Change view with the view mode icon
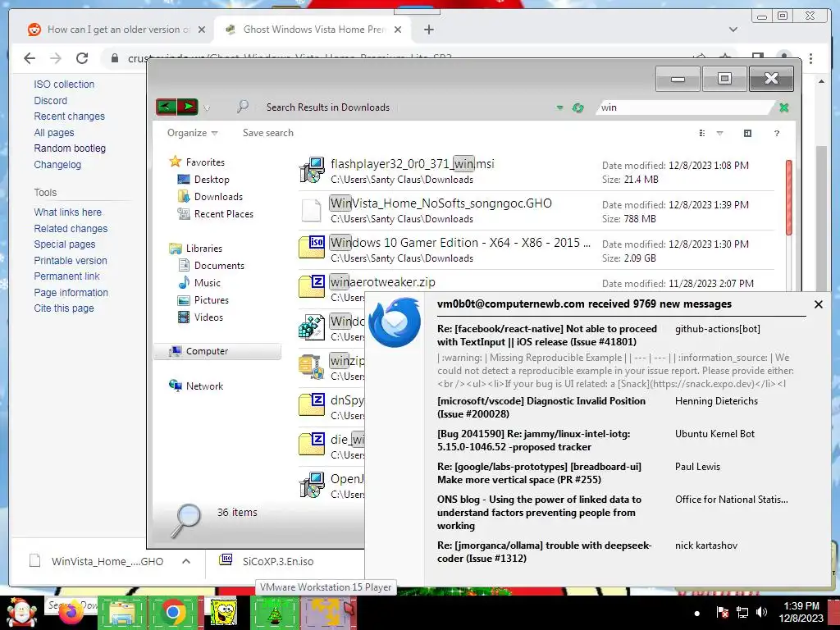This screenshot has width=840, height=630. 702,134
